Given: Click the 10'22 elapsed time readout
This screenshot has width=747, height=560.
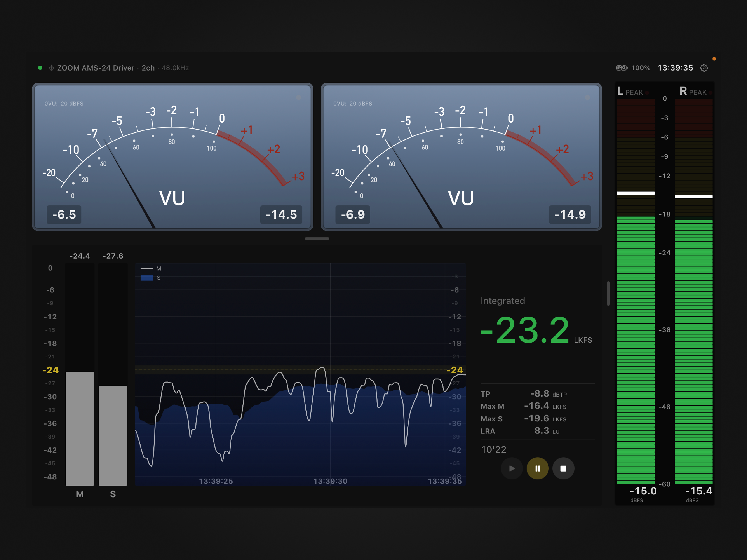Looking at the screenshot, I should (x=493, y=450).
